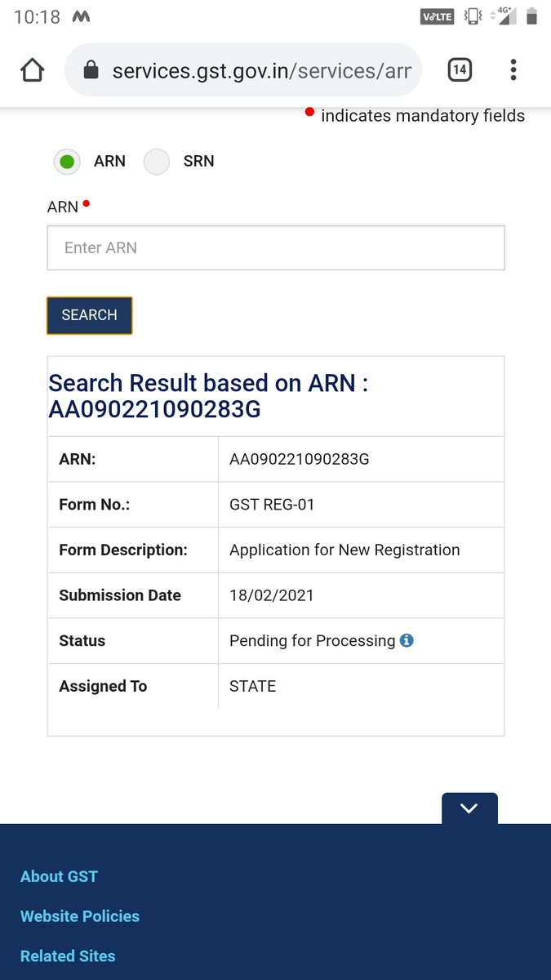Click the ARN value AA090221090283G in table
Viewport: 551px width, 980px height.
[x=300, y=459]
